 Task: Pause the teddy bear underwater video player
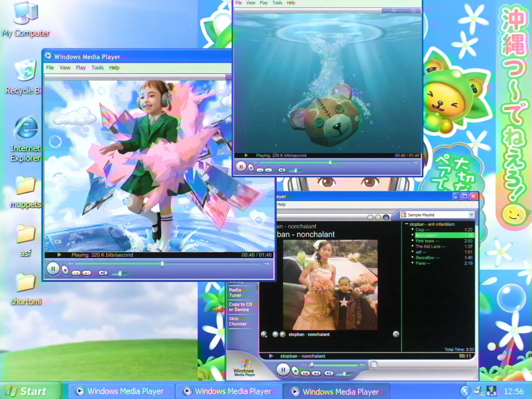coord(241,167)
